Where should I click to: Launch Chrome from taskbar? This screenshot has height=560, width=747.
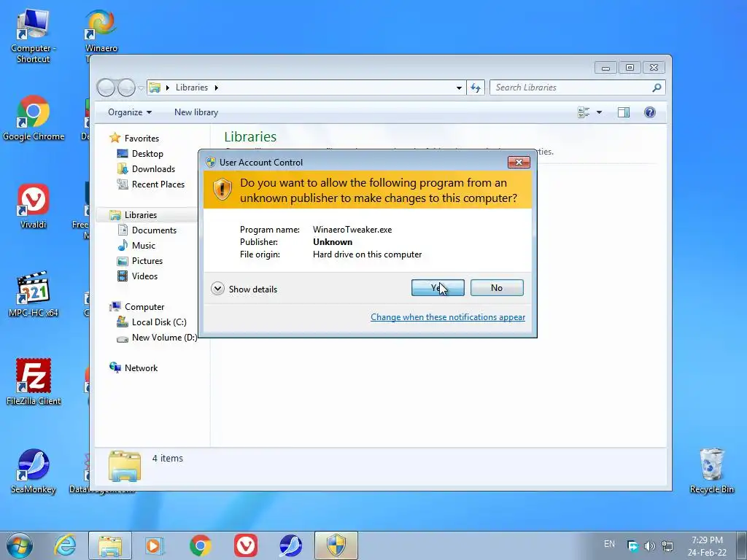coord(200,545)
